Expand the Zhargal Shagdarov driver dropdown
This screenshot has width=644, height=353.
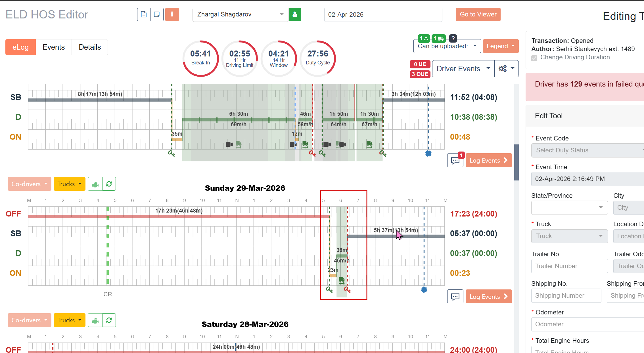(240, 14)
